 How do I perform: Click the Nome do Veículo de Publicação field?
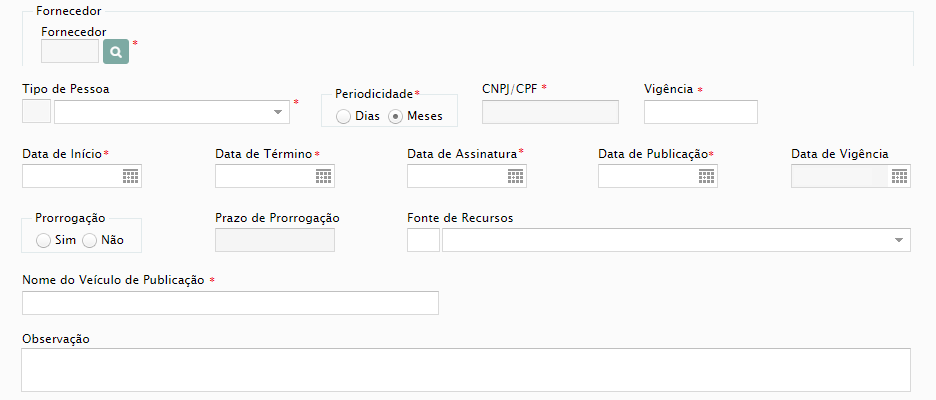tap(230, 303)
